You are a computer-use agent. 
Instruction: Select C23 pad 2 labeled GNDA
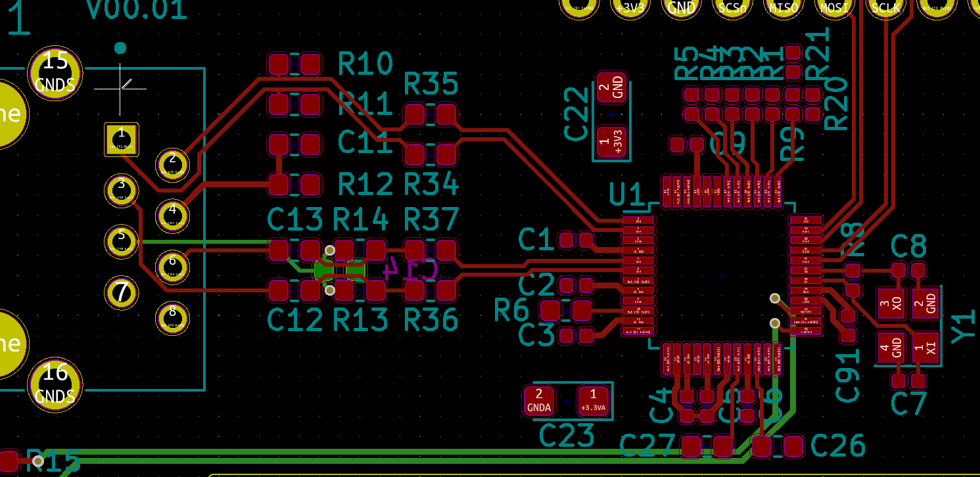(539, 401)
